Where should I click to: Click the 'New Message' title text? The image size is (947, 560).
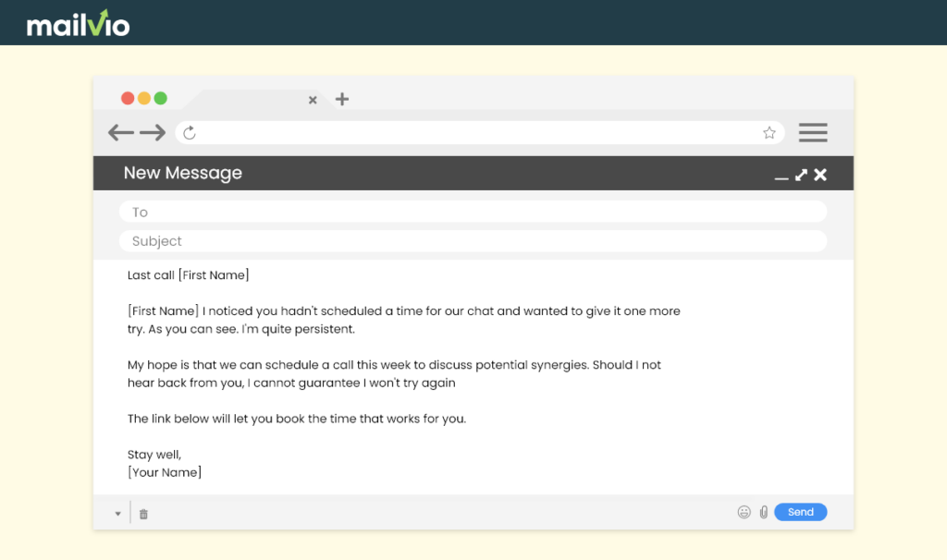click(183, 173)
